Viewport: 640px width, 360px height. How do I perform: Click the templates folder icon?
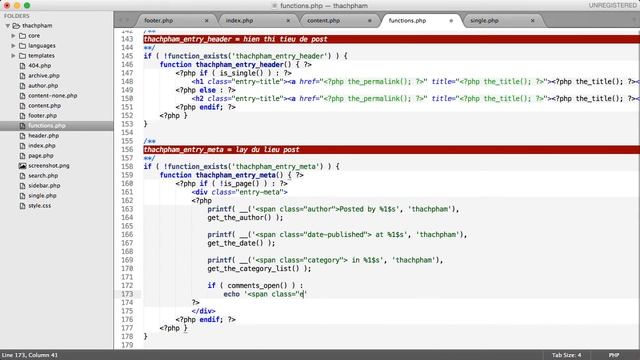22,56
